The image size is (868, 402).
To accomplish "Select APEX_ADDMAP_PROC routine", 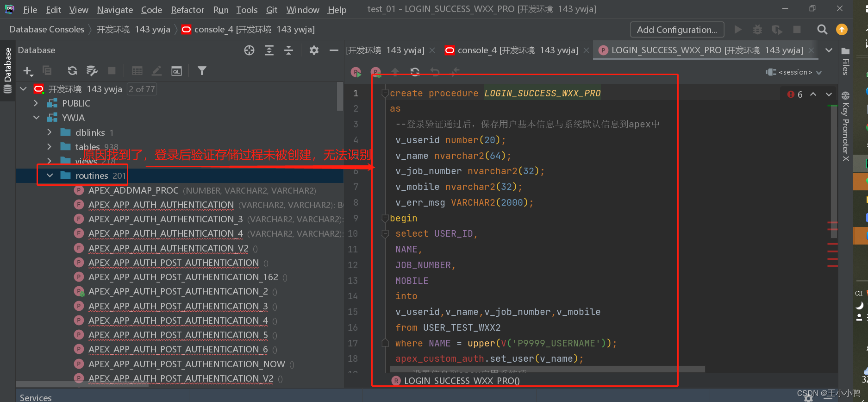I will pyautogui.click(x=133, y=190).
